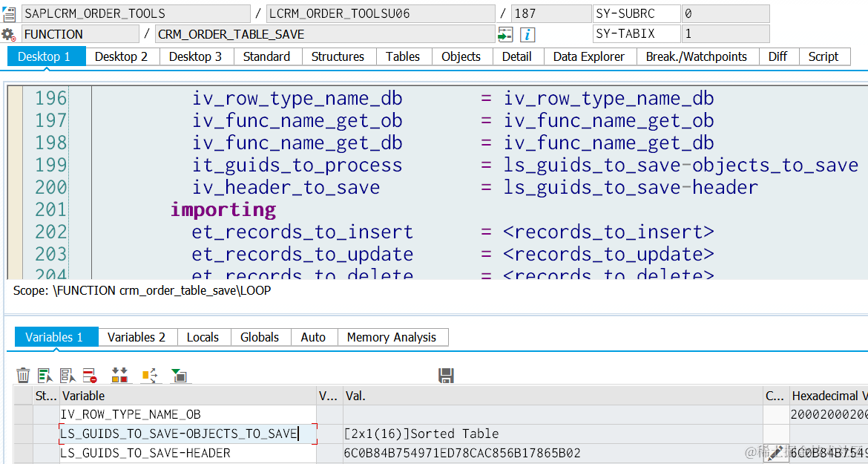
Task: Click the blue info icon beside CRM_ORDER_TABLE_SAVE
Action: [x=528, y=35]
